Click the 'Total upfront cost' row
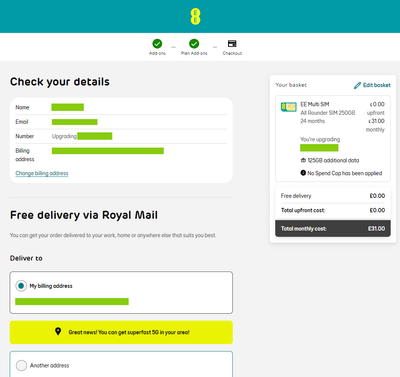The image size is (400, 377). pyautogui.click(x=333, y=210)
